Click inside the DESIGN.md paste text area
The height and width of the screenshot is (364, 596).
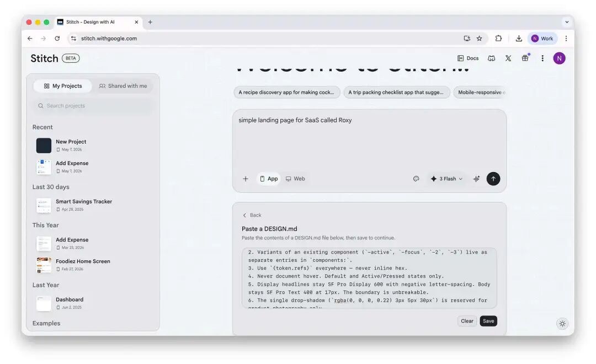point(369,278)
